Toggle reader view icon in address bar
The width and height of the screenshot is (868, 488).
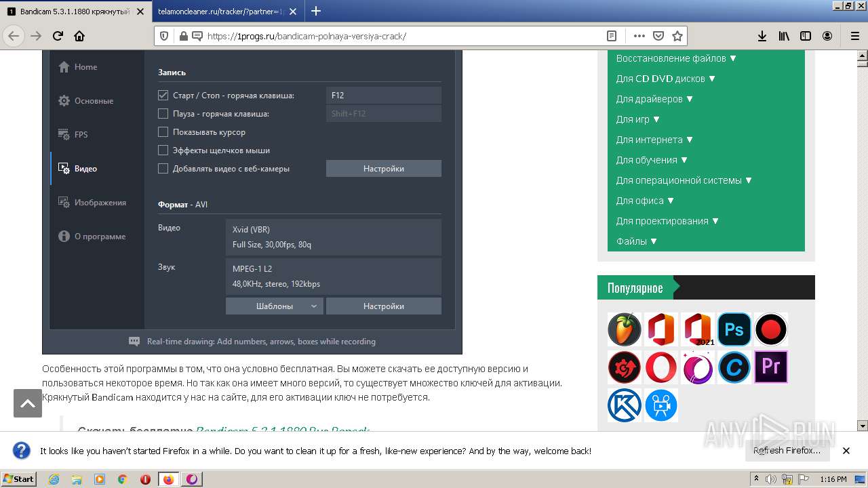coord(612,36)
